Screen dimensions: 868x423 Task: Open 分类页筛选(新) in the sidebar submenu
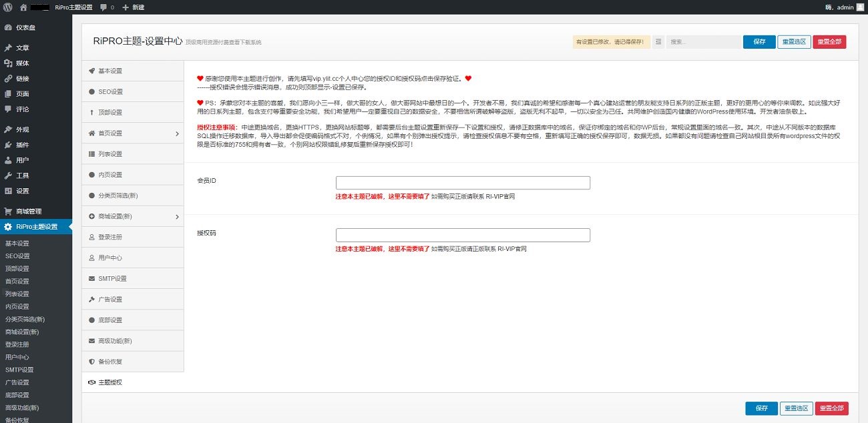click(25, 319)
